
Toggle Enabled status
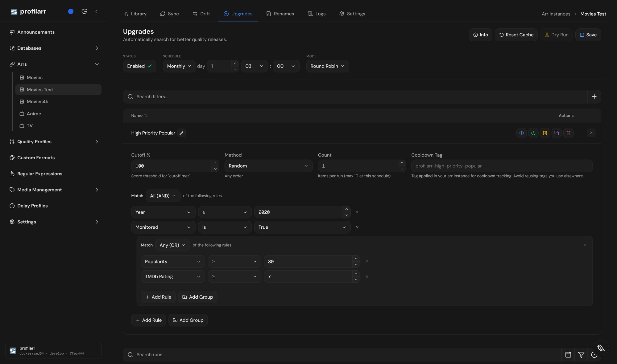(139, 66)
